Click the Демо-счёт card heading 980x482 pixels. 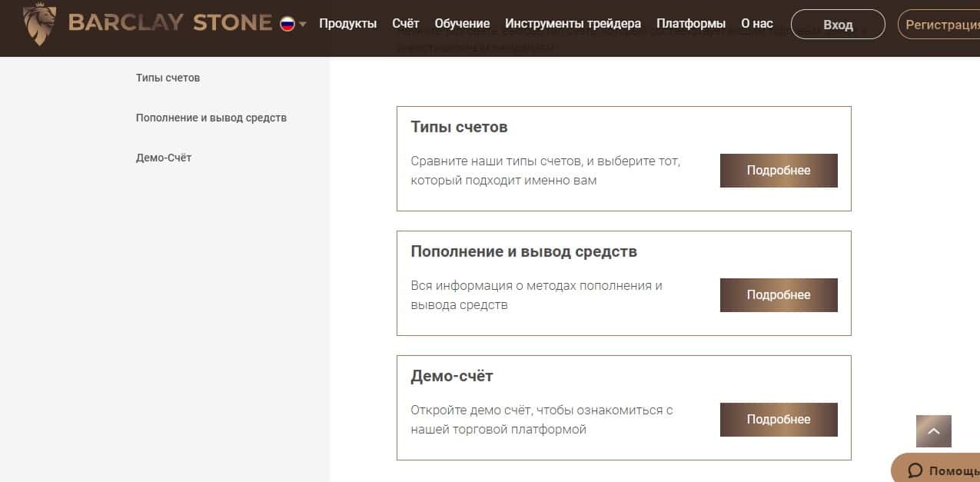tap(452, 376)
